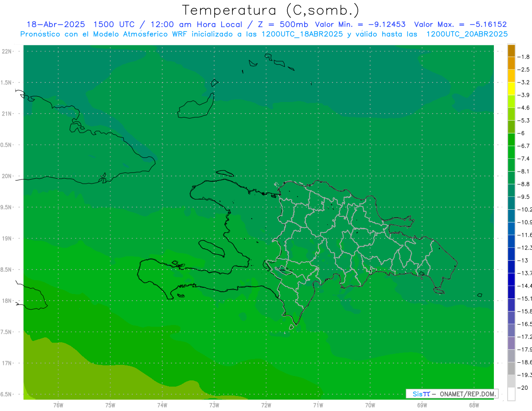This screenshot has width=532, height=411.
Task: Click the "20N" latitude label
Action: [7, 176]
